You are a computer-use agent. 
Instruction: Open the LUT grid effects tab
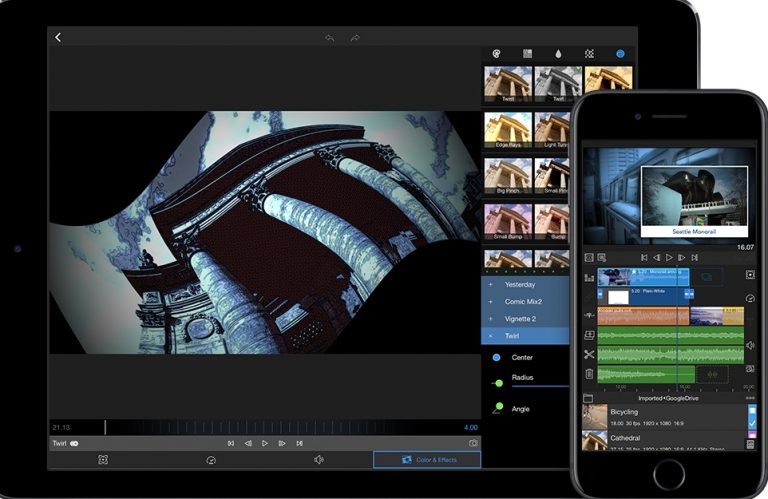click(x=528, y=54)
